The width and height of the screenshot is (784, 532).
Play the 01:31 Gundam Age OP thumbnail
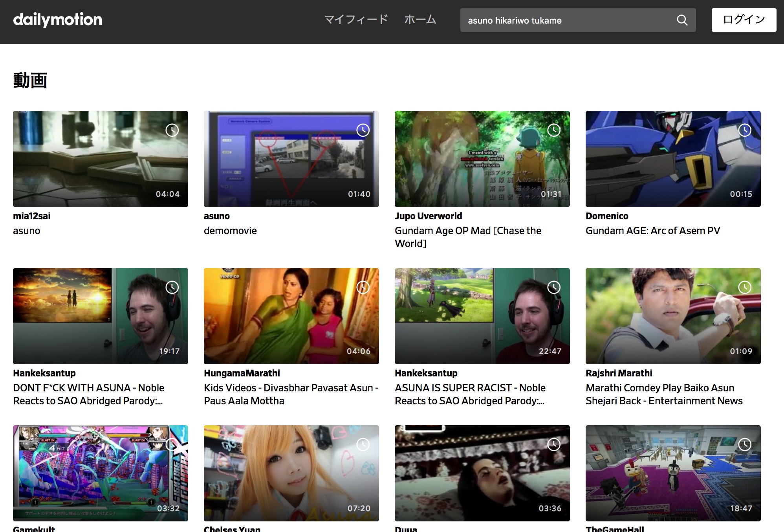click(482, 159)
